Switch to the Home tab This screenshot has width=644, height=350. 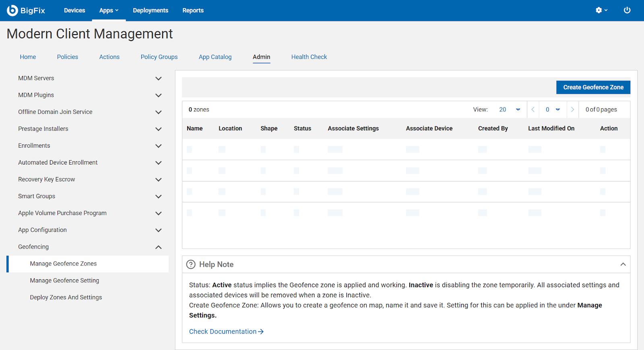pos(28,57)
